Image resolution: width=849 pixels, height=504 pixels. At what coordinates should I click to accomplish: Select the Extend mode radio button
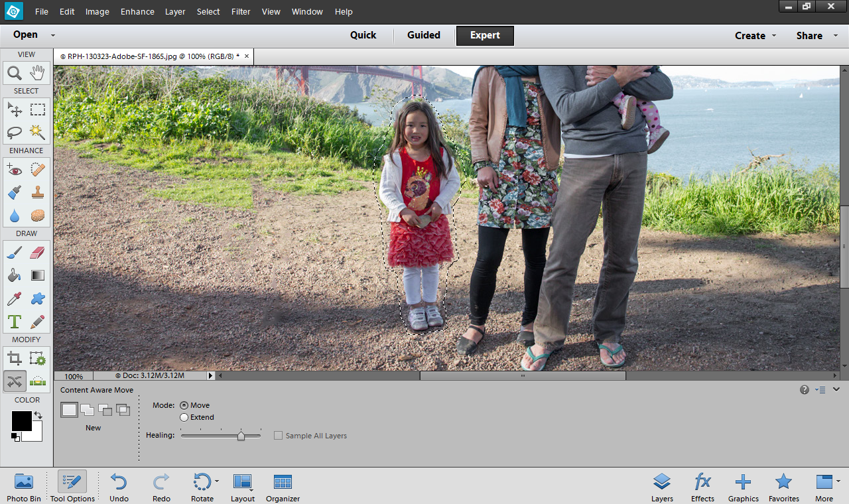click(184, 417)
